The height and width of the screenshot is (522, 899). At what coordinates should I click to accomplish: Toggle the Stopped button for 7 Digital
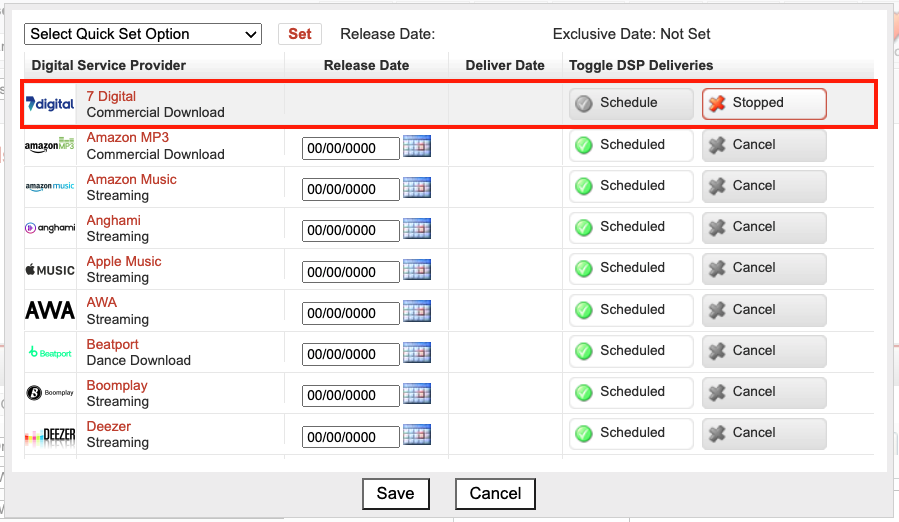pyautogui.click(x=764, y=103)
